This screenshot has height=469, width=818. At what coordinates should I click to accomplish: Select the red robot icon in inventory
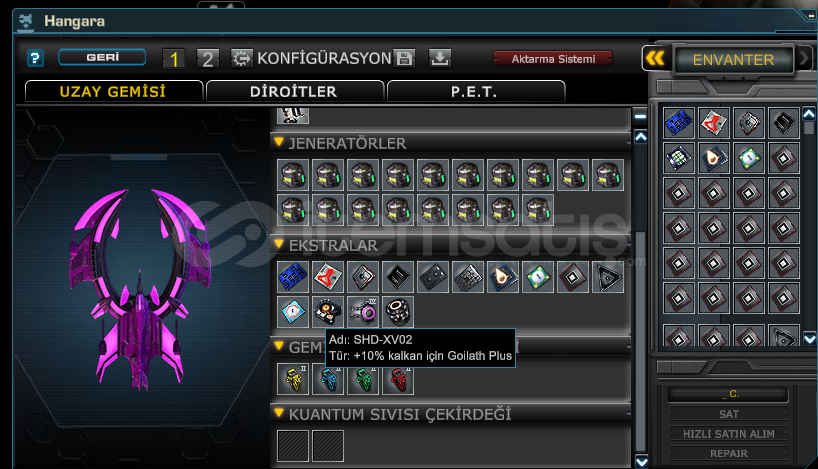click(714, 123)
